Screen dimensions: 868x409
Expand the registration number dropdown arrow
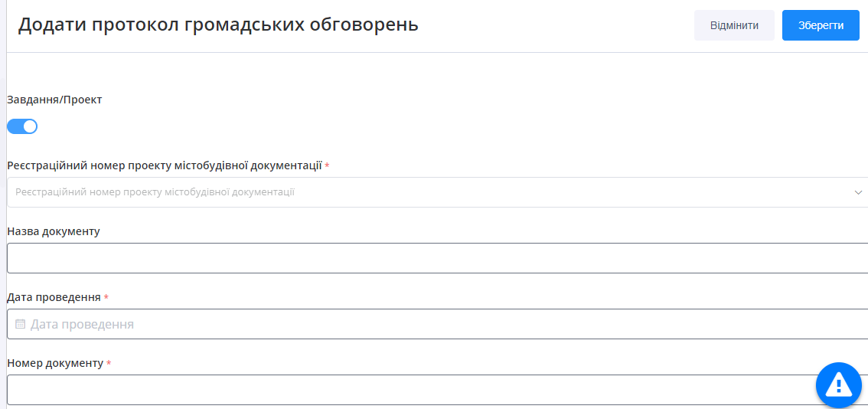(x=858, y=192)
